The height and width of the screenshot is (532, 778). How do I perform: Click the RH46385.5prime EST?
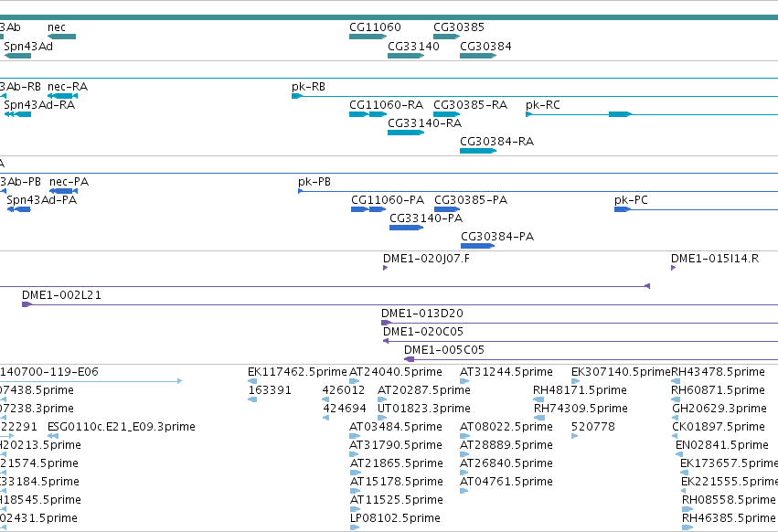(x=687, y=527)
